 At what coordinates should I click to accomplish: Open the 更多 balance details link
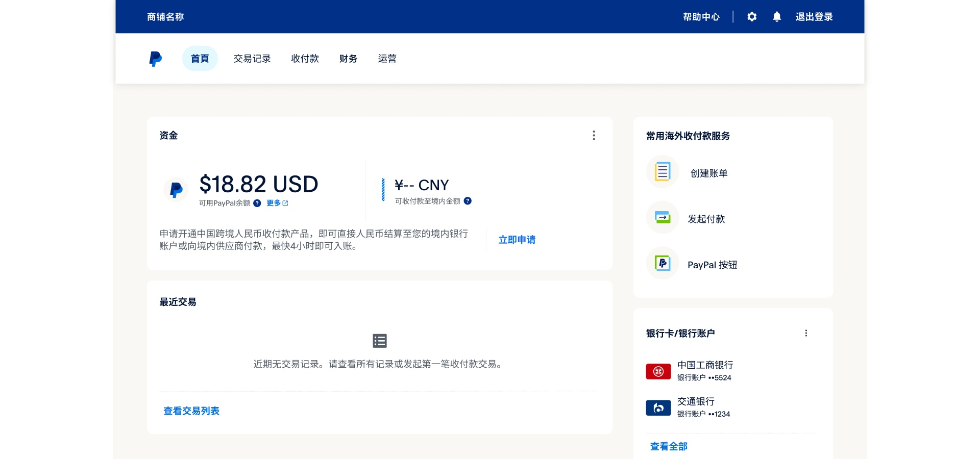277,203
